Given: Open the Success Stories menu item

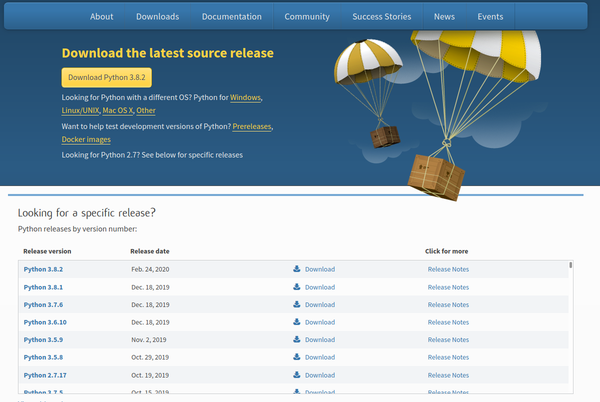Looking at the screenshot, I should click(382, 16).
